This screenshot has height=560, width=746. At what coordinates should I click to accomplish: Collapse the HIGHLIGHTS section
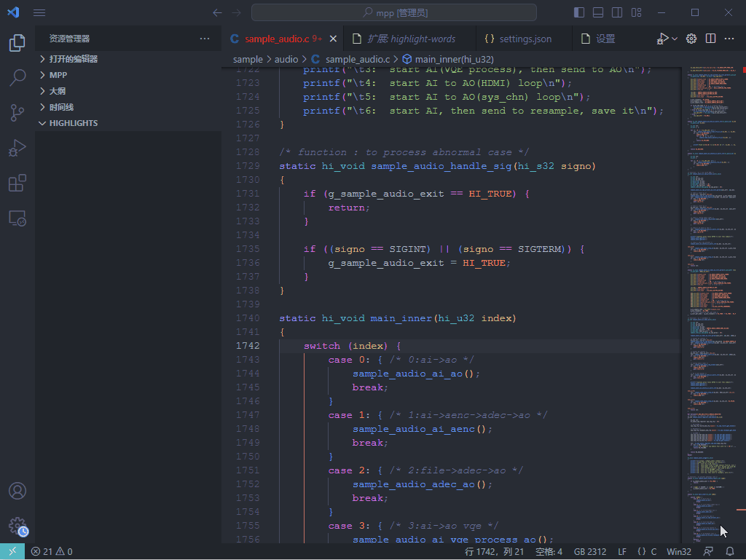pyautogui.click(x=73, y=123)
